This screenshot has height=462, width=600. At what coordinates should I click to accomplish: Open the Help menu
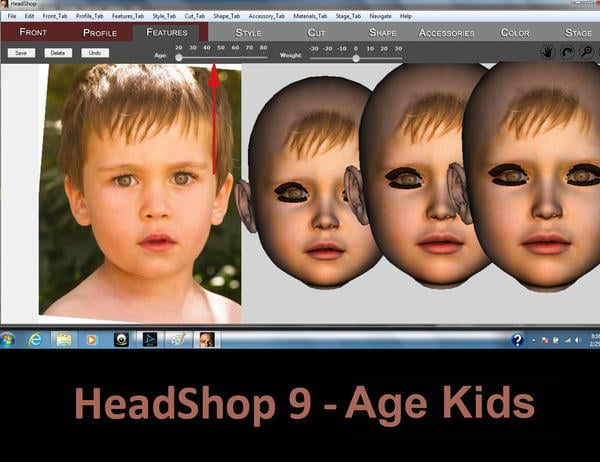(x=406, y=16)
